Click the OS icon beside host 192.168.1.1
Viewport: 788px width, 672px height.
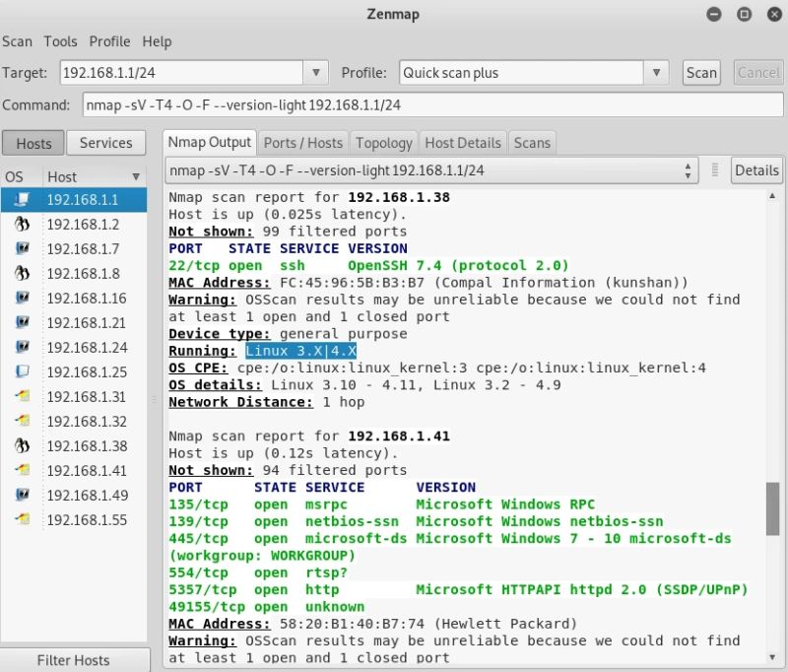point(22,200)
